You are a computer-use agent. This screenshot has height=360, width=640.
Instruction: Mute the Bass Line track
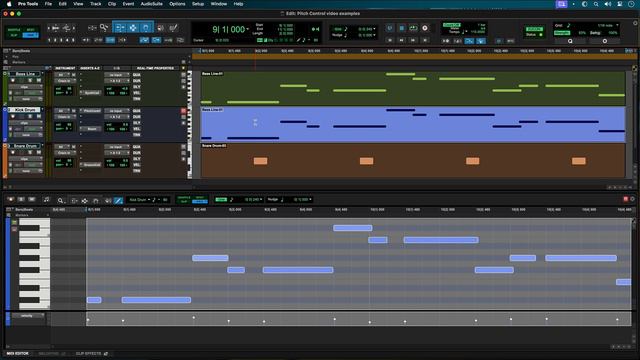coord(39,80)
